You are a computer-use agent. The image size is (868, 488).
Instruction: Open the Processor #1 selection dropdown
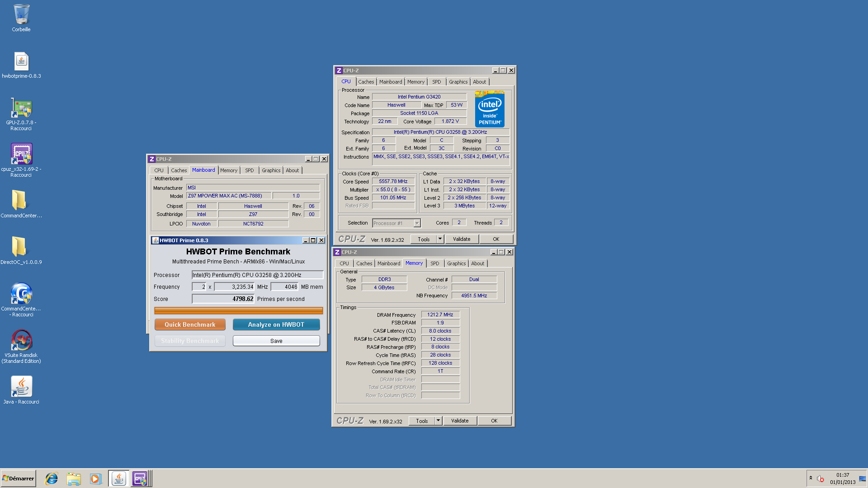pyautogui.click(x=417, y=223)
